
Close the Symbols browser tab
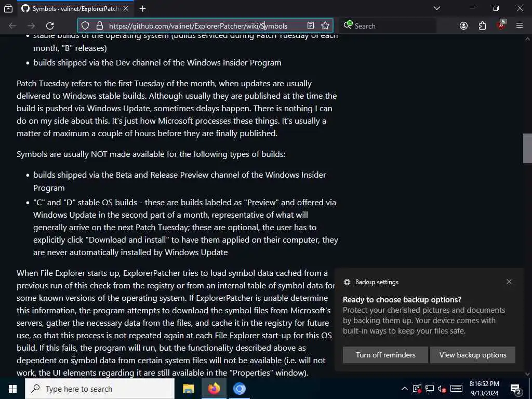pos(126,8)
